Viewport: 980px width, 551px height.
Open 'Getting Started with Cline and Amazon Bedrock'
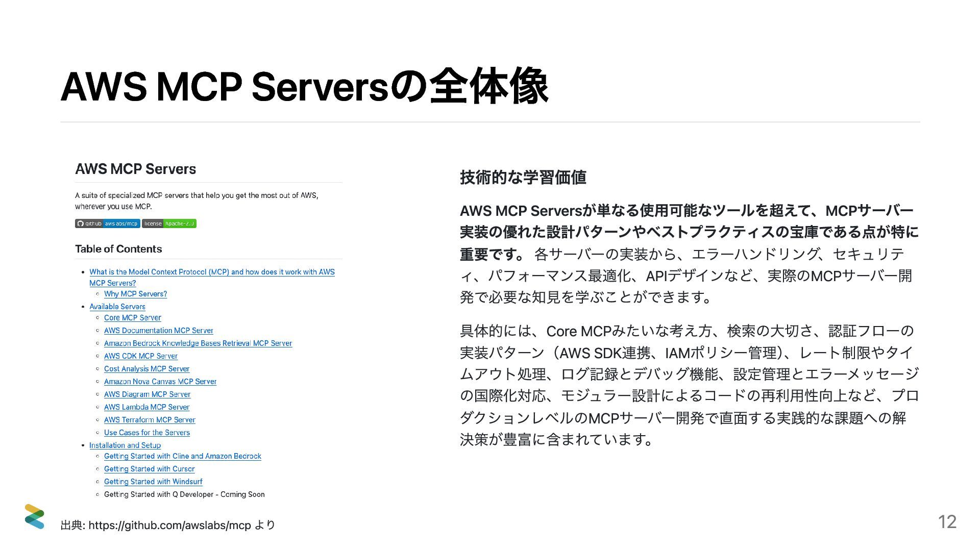pyautogui.click(x=183, y=456)
